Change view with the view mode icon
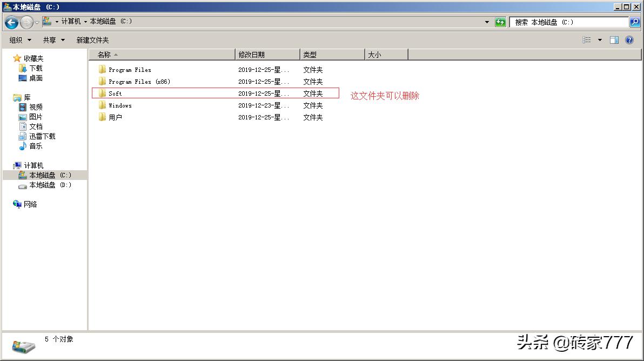Viewport: 644px width, 361px height. click(x=587, y=40)
